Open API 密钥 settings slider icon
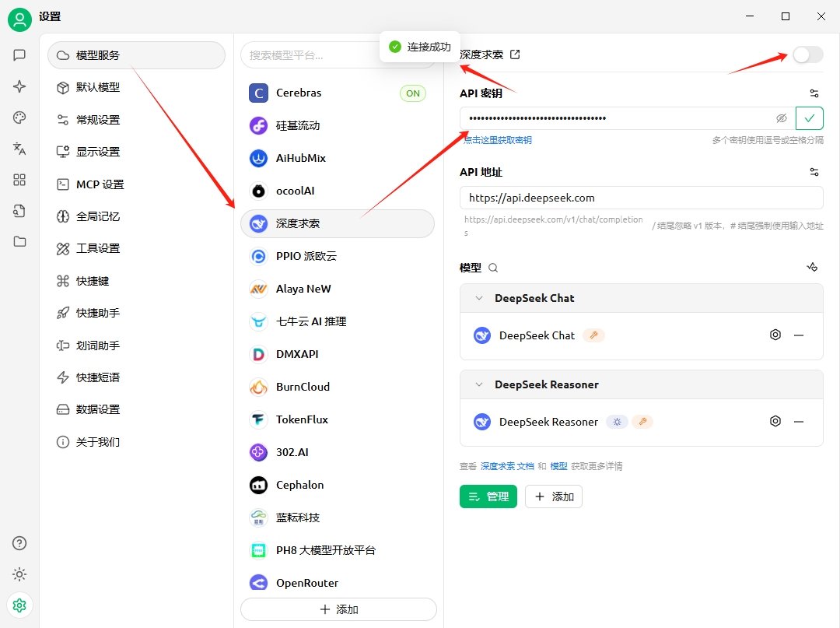840x628 pixels. tap(814, 93)
